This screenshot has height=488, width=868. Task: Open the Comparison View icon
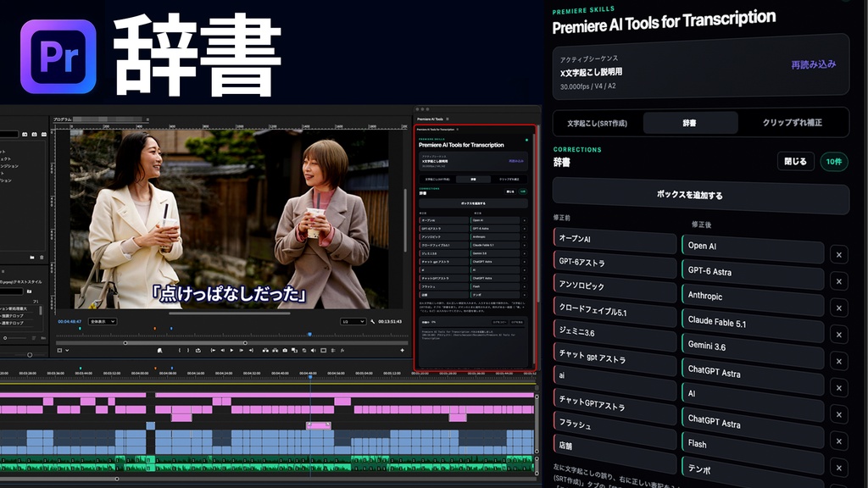[294, 350]
